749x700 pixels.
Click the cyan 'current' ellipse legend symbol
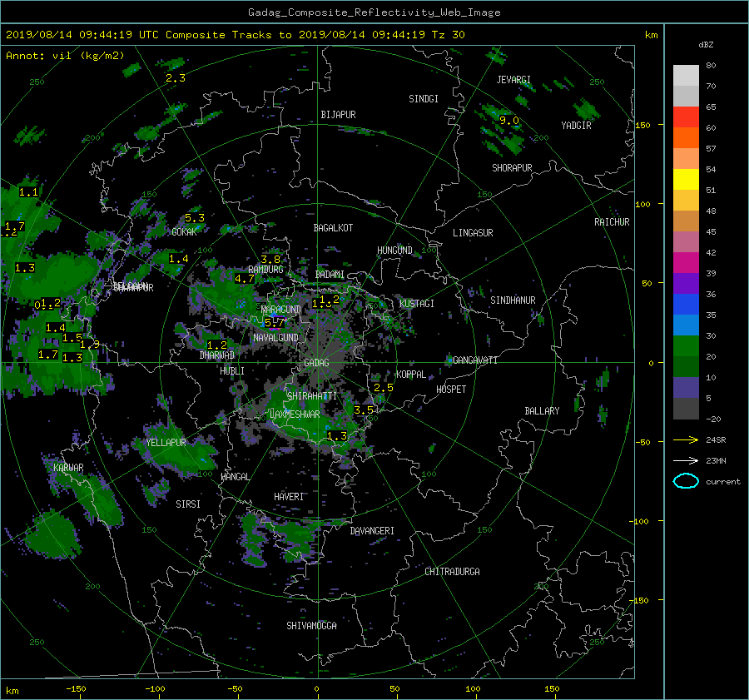686,481
